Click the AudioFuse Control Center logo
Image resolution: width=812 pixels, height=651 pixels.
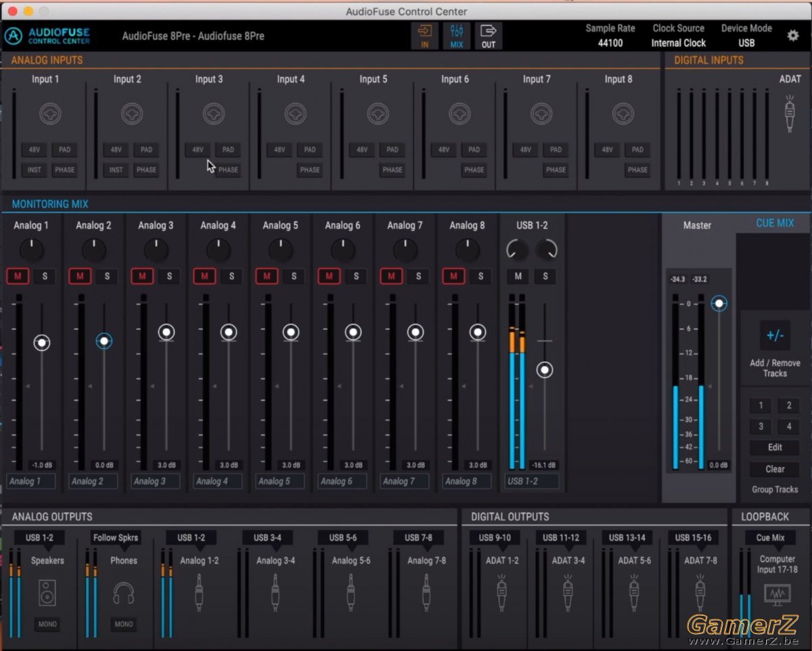pyautogui.click(x=47, y=36)
